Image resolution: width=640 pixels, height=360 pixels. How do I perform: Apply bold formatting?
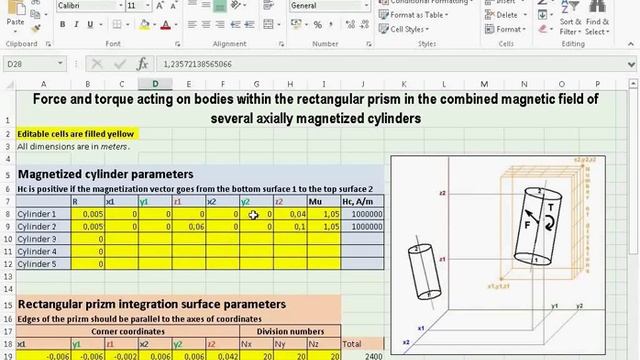tap(62, 24)
